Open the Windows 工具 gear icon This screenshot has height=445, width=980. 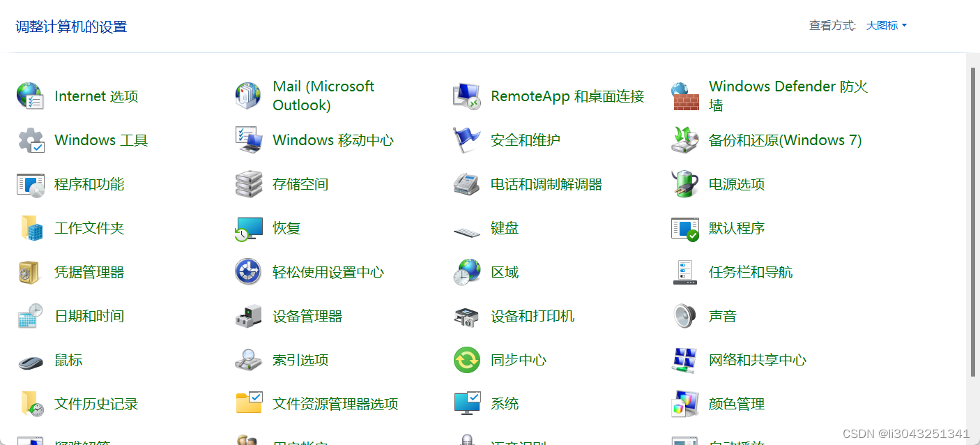click(30, 140)
